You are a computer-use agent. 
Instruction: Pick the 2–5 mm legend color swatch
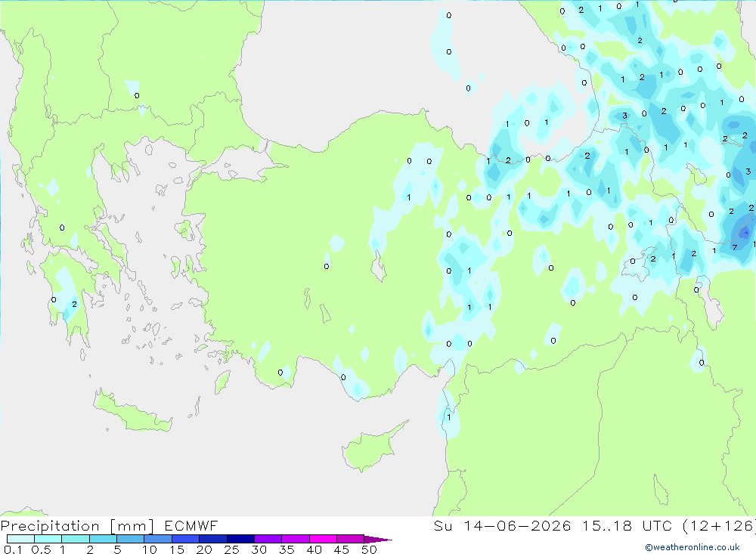coord(103,539)
